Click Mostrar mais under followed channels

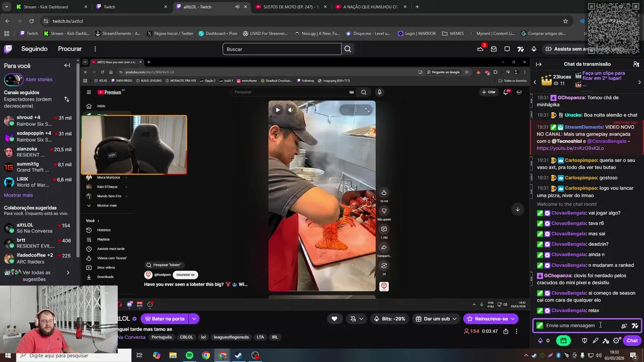tap(18, 195)
